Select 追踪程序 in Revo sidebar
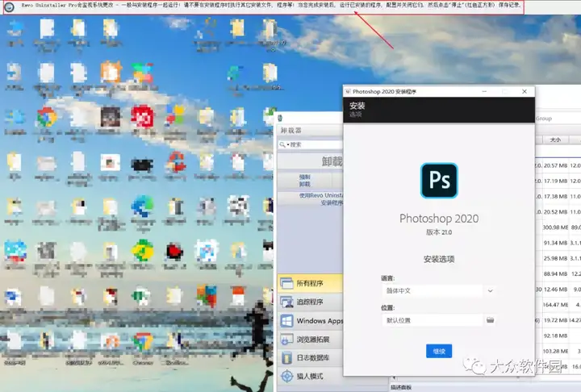This screenshot has width=581, height=392. pos(311,302)
